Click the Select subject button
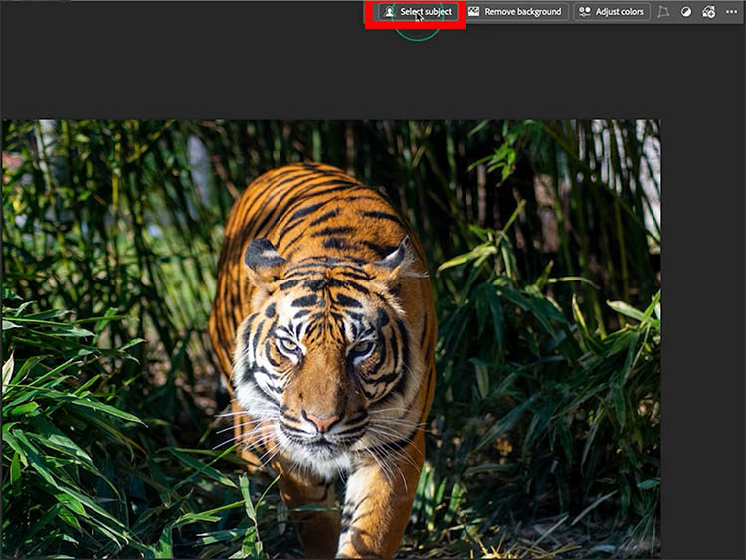The height and width of the screenshot is (560, 746). click(x=418, y=12)
